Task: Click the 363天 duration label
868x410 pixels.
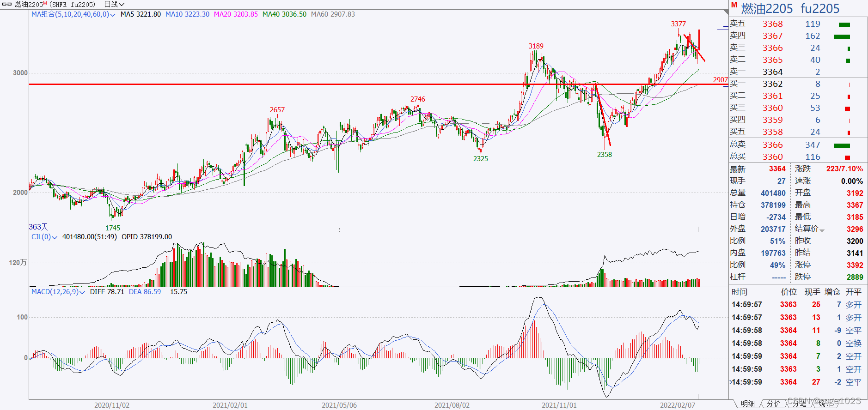Action: [x=38, y=227]
